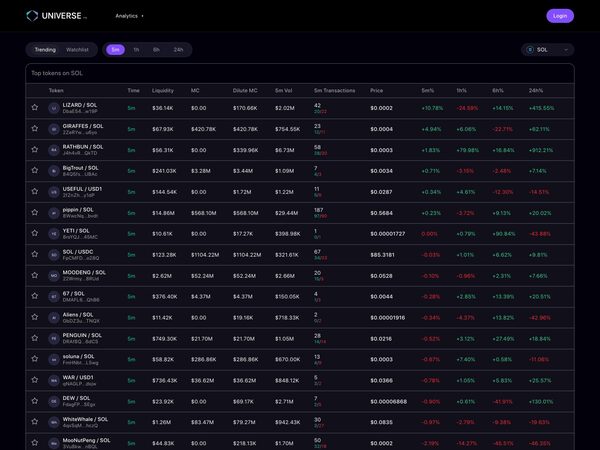Star the pippin / SOL row

[35, 212]
